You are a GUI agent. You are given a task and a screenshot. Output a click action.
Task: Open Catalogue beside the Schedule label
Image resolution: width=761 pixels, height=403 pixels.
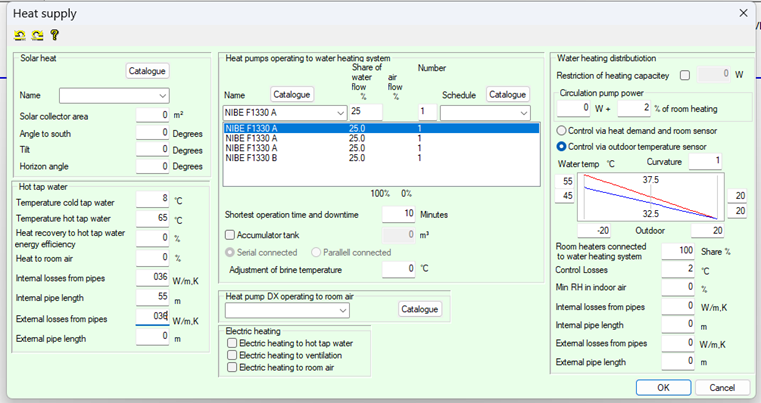tap(507, 94)
